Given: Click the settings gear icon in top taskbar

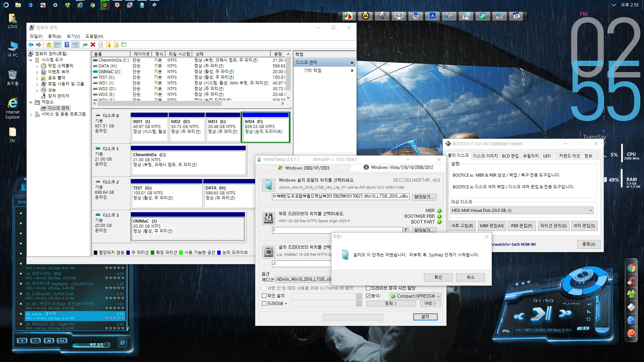Looking at the screenshot, I should pyautogui.click(x=55, y=5).
